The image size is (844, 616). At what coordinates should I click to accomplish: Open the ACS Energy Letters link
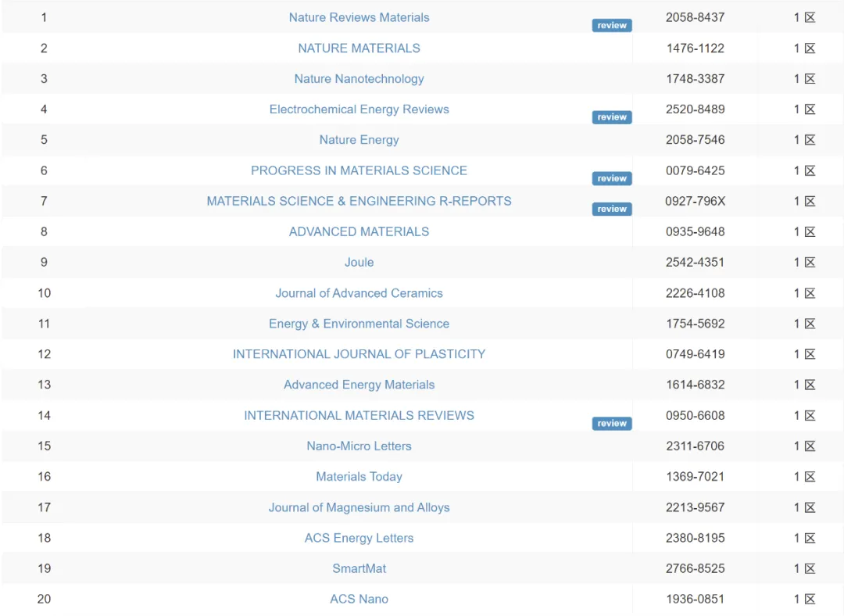(x=359, y=538)
